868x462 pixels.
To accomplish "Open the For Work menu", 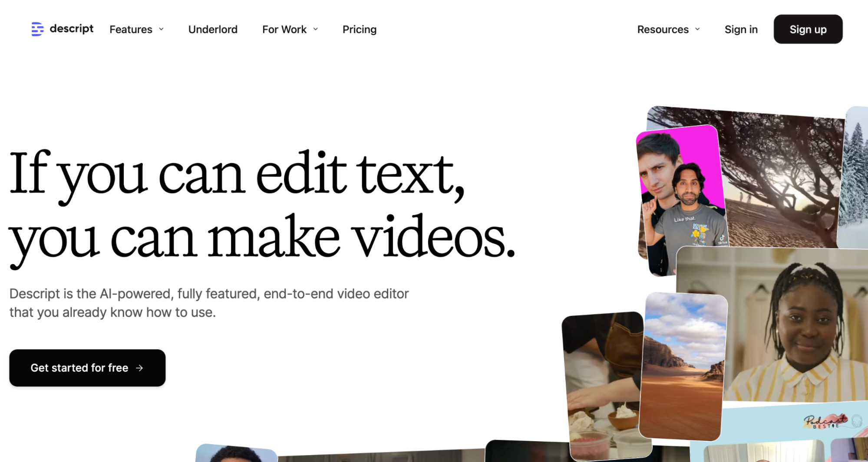I will (290, 29).
